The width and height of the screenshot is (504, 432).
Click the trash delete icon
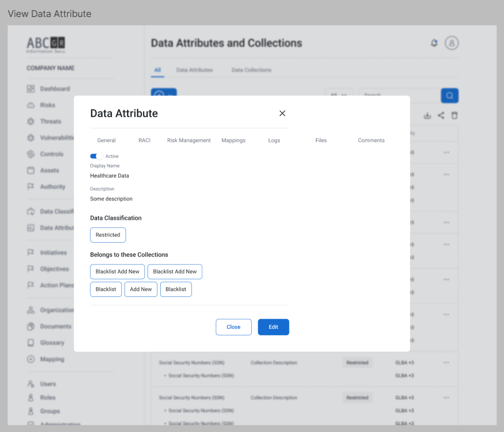[x=454, y=116]
